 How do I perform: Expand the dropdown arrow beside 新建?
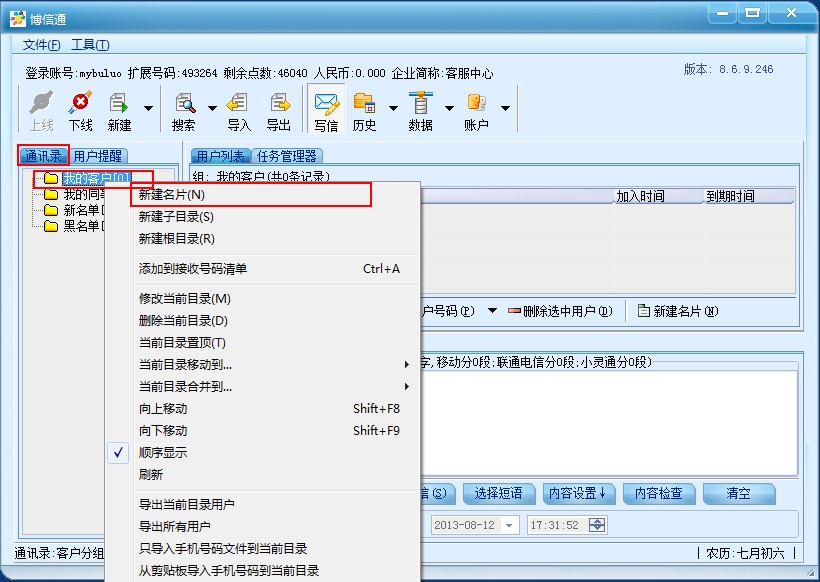pos(148,108)
